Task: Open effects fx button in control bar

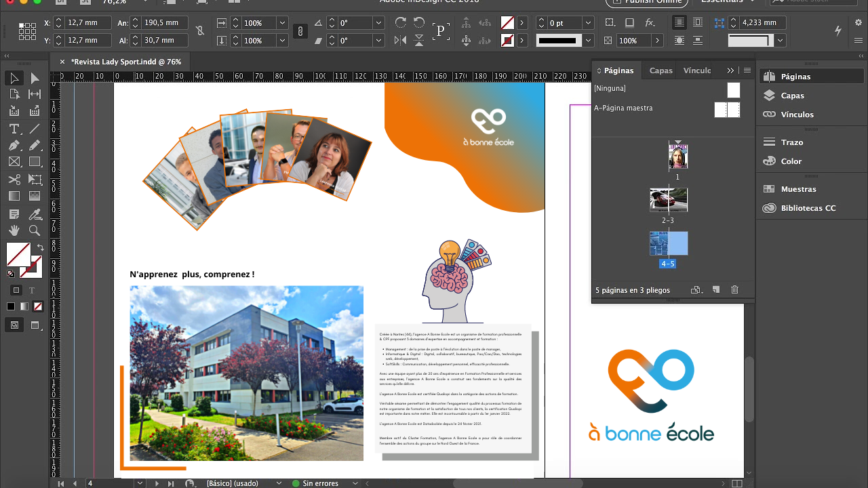Action: (650, 23)
